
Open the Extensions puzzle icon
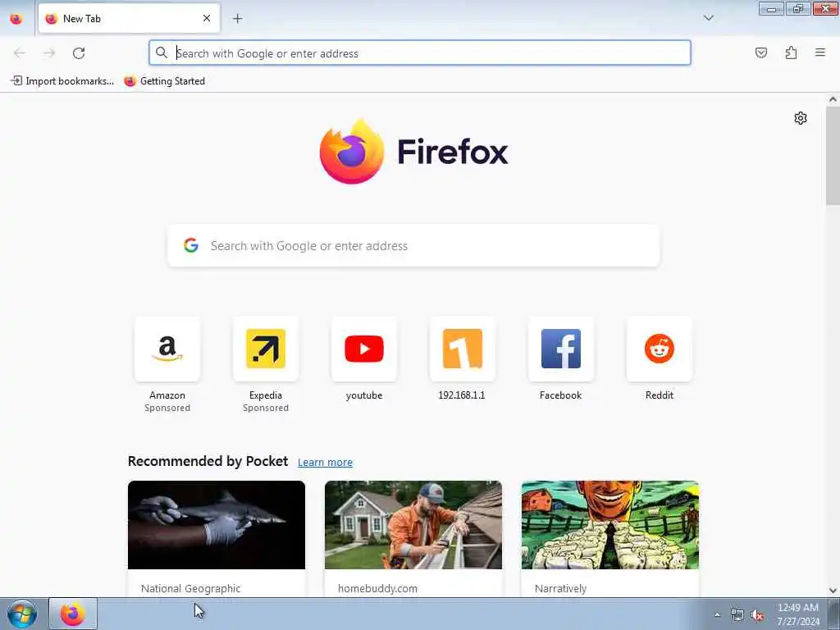[x=791, y=52]
